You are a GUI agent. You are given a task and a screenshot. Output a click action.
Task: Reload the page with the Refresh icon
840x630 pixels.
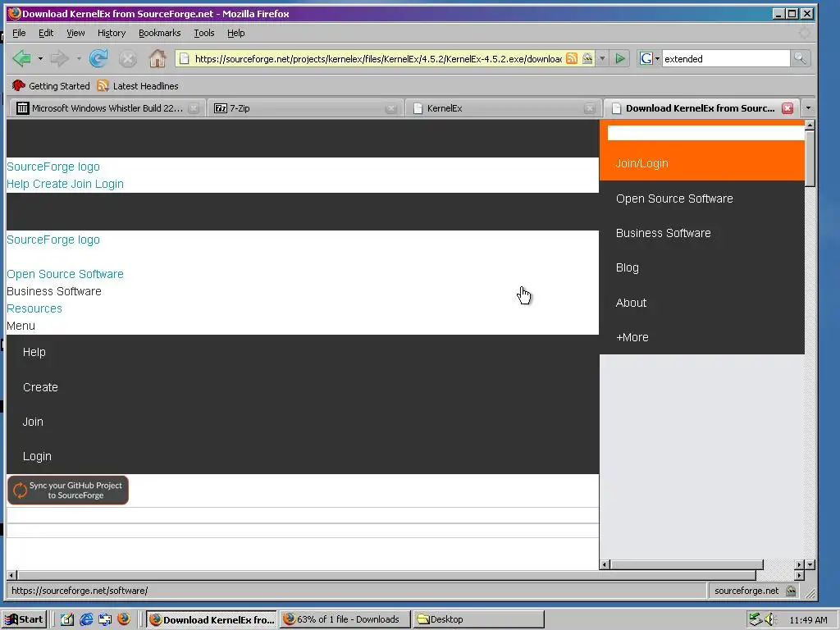pyautogui.click(x=98, y=58)
